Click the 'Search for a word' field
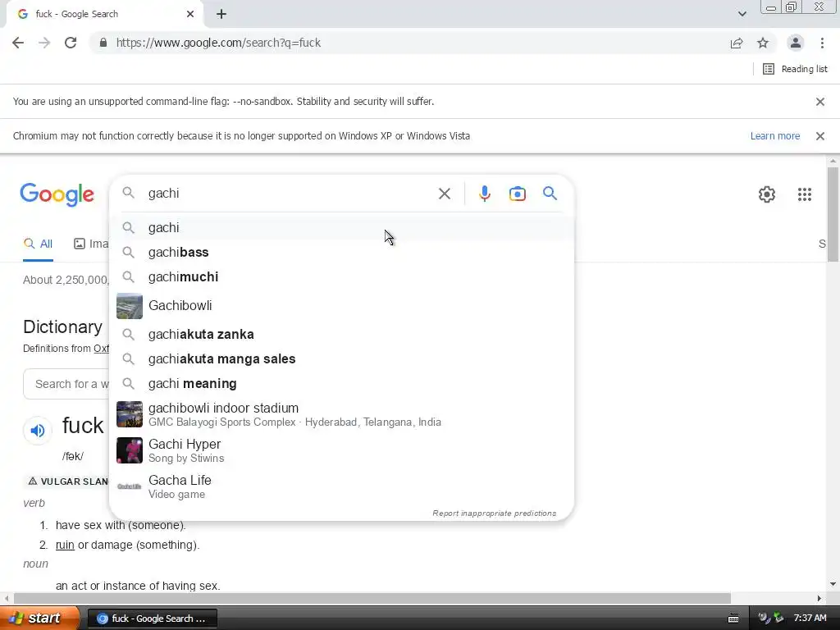 coord(66,384)
